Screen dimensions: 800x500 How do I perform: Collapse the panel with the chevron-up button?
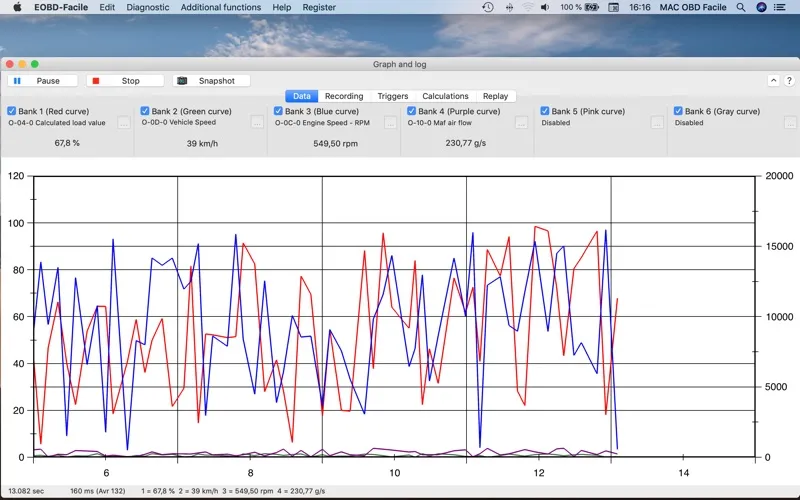pos(773,81)
